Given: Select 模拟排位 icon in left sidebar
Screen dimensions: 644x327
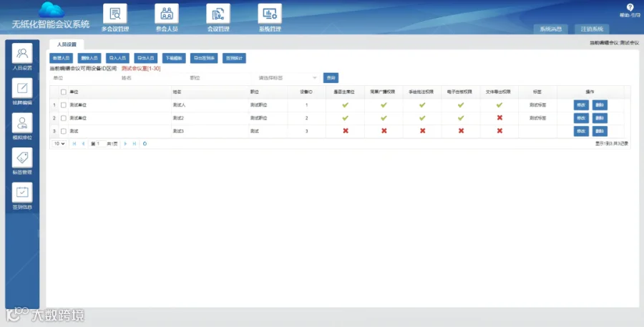Looking at the screenshot, I should (x=22, y=123).
